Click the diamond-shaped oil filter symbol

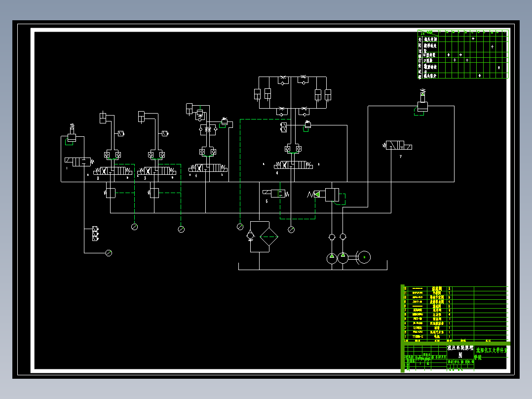(268, 237)
